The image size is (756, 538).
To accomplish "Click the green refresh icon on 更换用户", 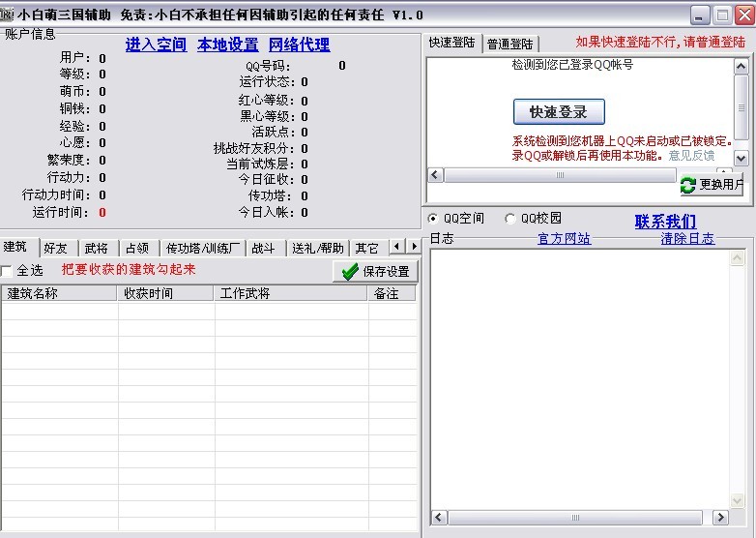I will [688, 185].
